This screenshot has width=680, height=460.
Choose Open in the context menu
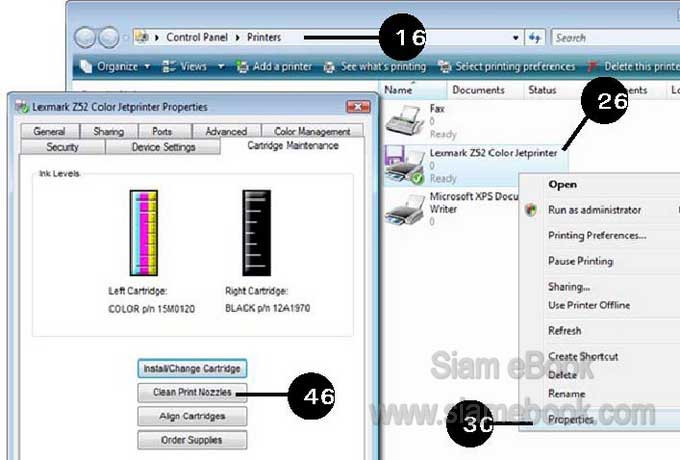click(x=562, y=184)
